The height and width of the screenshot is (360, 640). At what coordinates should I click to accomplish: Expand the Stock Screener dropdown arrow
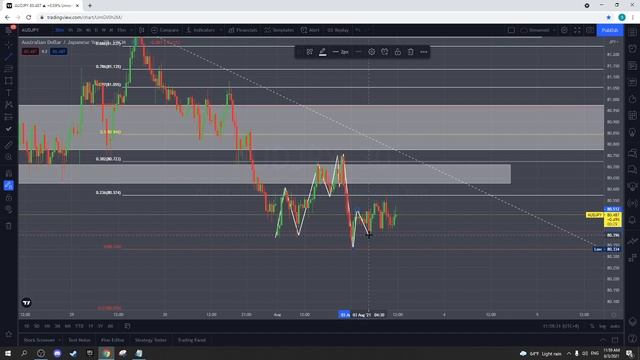[60, 340]
